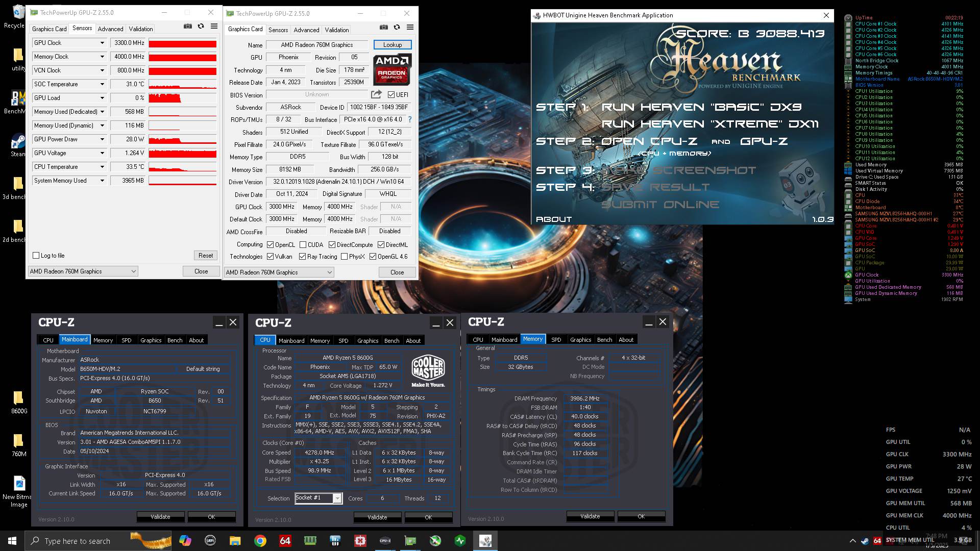
Task: Select the 8600G desktop folder
Action: click(x=18, y=402)
